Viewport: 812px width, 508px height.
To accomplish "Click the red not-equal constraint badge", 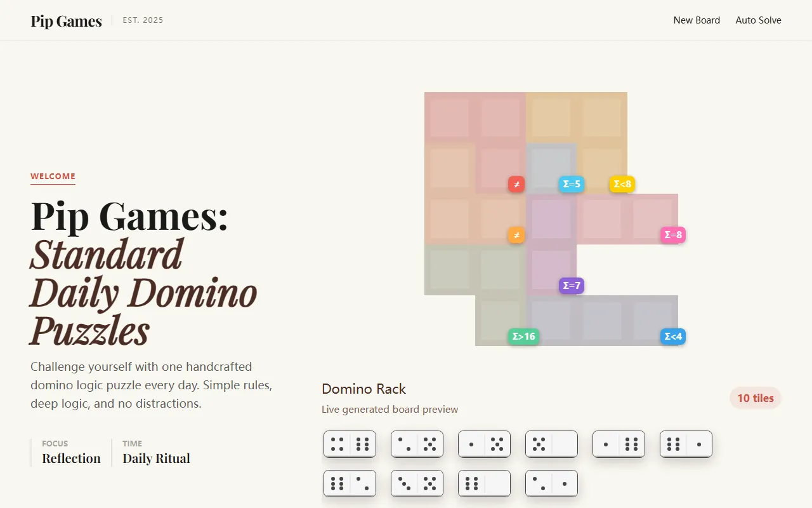I will click(x=516, y=184).
